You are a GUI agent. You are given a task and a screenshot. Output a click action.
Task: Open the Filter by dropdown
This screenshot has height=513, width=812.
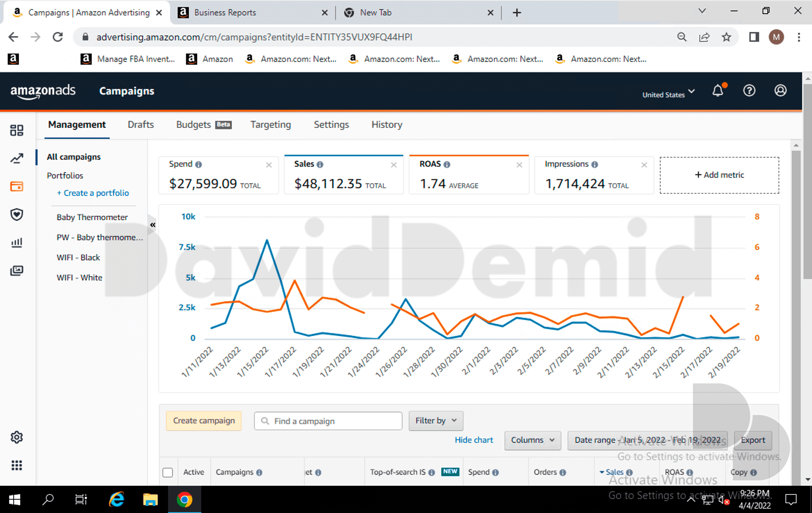click(436, 421)
